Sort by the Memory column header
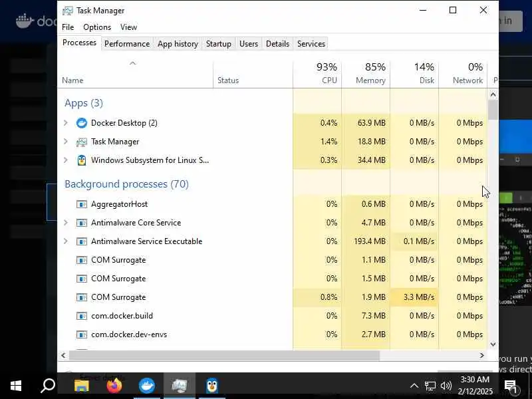This screenshot has height=399, width=532. click(x=366, y=73)
